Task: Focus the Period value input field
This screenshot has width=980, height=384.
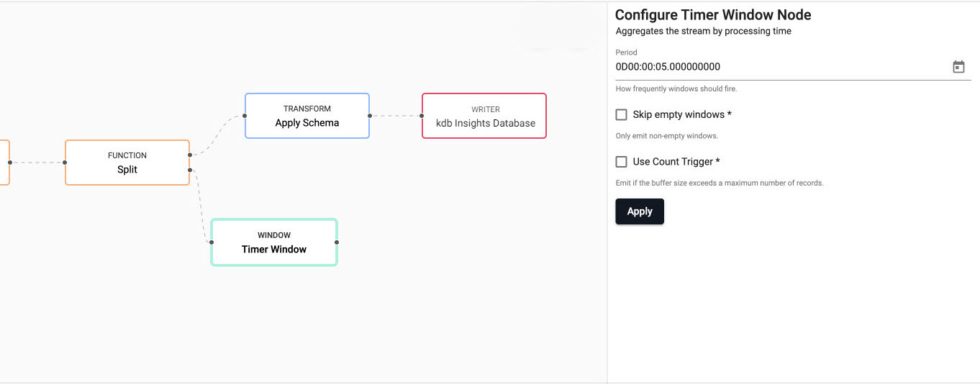Action: [x=777, y=67]
